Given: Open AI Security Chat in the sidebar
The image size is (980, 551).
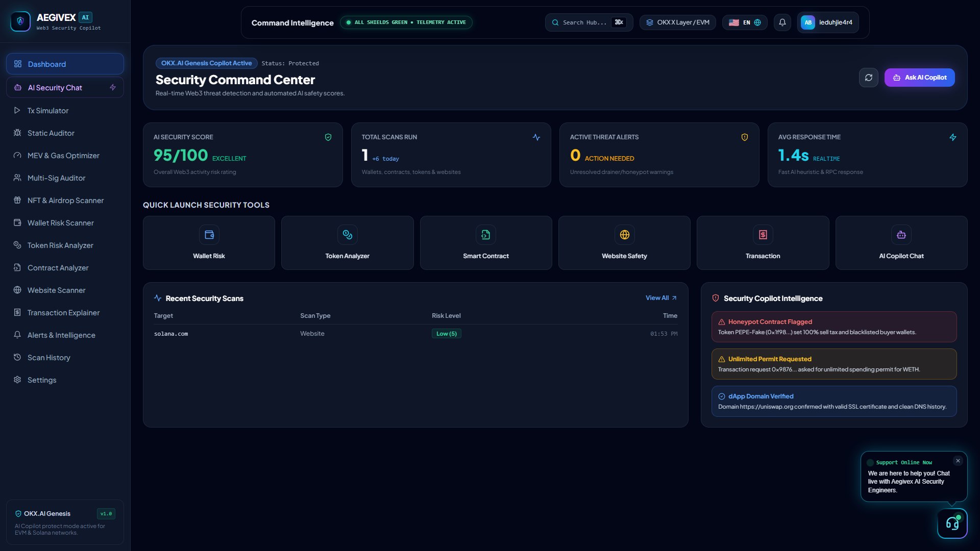Looking at the screenshot, I should (x=65, y=87).
